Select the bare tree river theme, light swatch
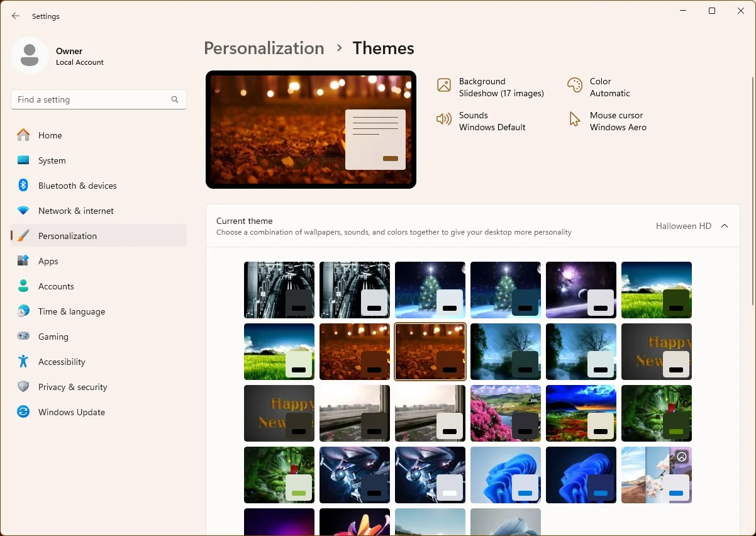The width and height of the screenshot is (756, 536). [581, 352]
